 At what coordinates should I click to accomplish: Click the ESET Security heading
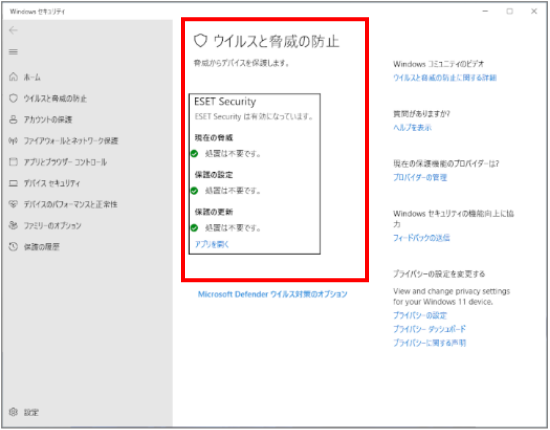pyautogui.click(x=225, y=102)
